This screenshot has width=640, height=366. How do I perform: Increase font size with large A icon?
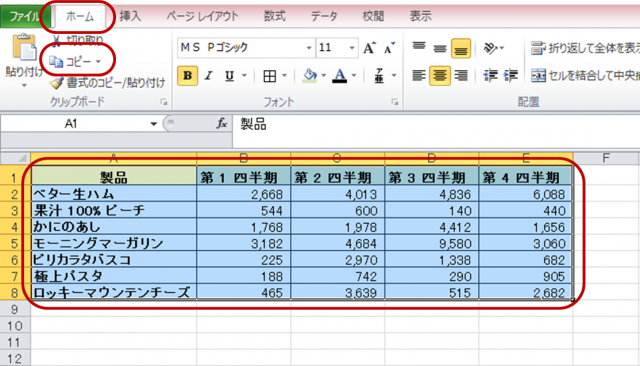(x=369, y=48)
